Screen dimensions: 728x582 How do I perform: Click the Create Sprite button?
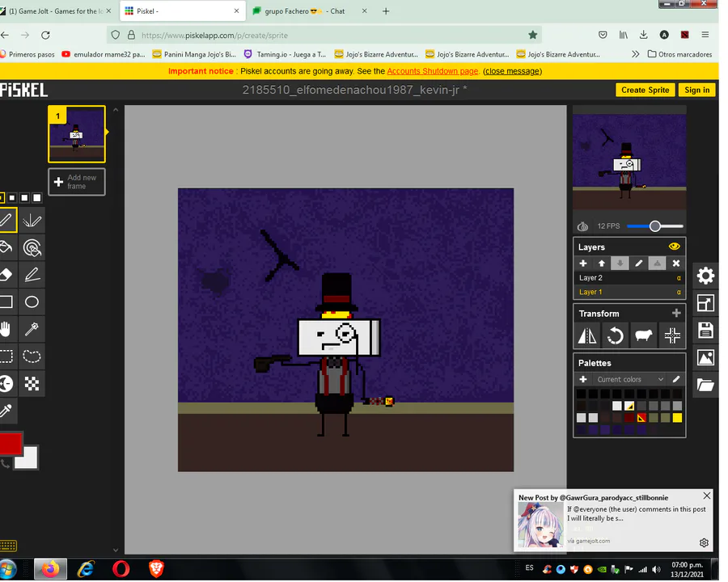[645, 90]
